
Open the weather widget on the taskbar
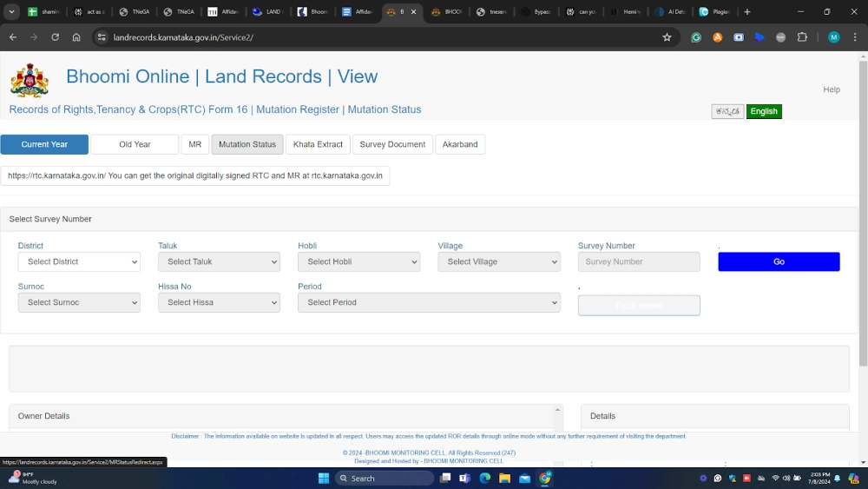coord(32,478)
